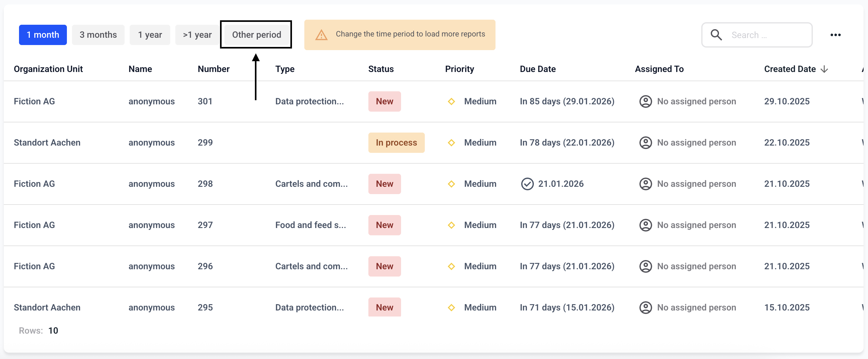This screenshot has height=359, width=868.
Task: Click the magnifying glass search icon
Action: tap(716, 35)
